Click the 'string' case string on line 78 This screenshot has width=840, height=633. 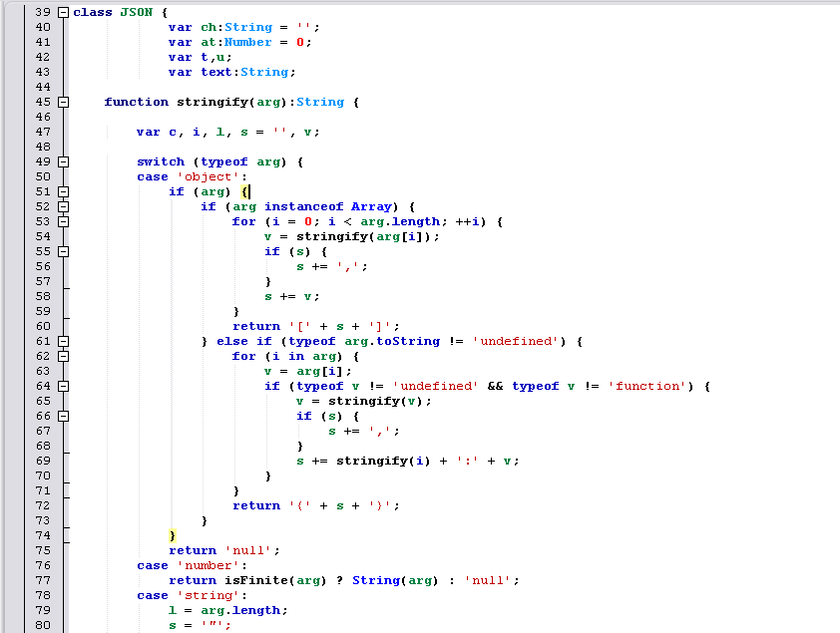point(208,595)
